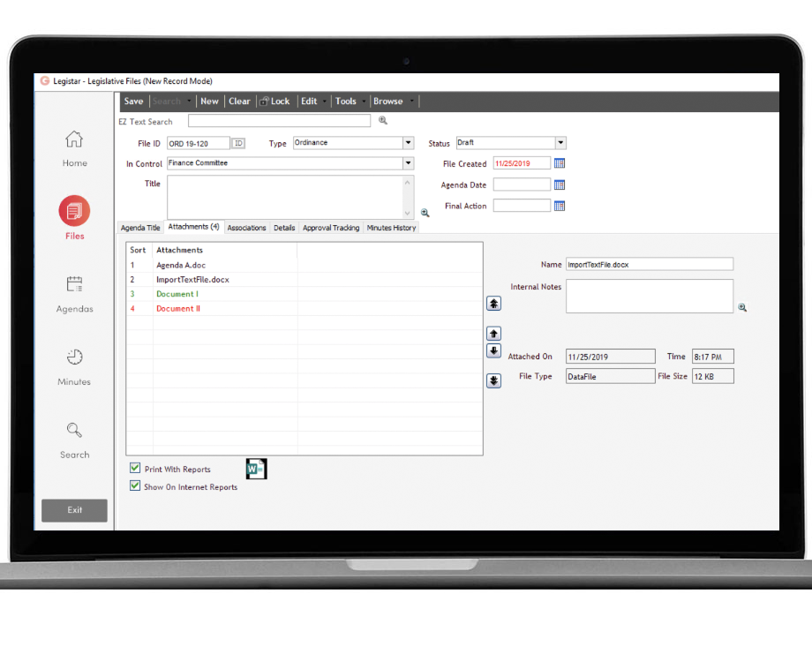Switch to the Agenda Title tab
The height and width of the screenshot is (662, 812).
(x=140, y=228)
